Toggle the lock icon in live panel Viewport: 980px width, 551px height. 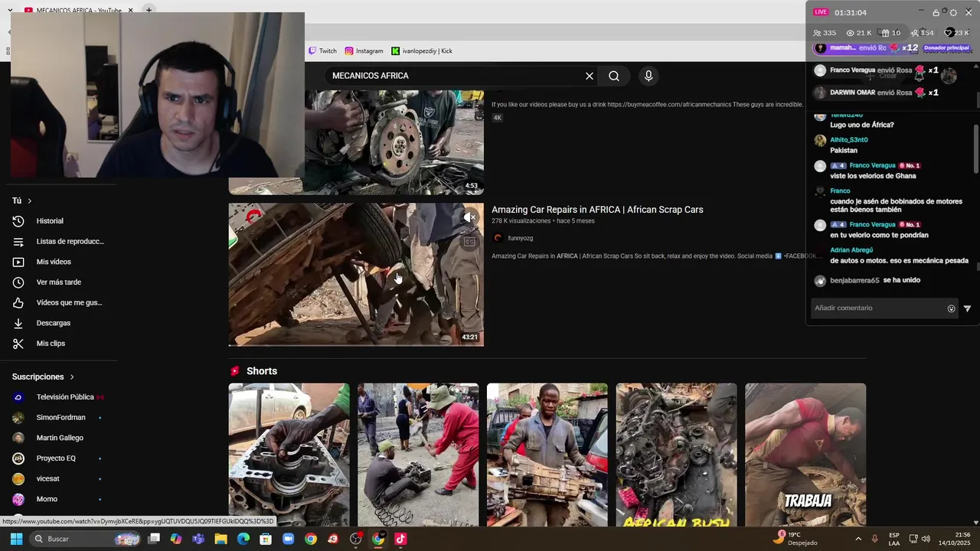tap(936, 12)
